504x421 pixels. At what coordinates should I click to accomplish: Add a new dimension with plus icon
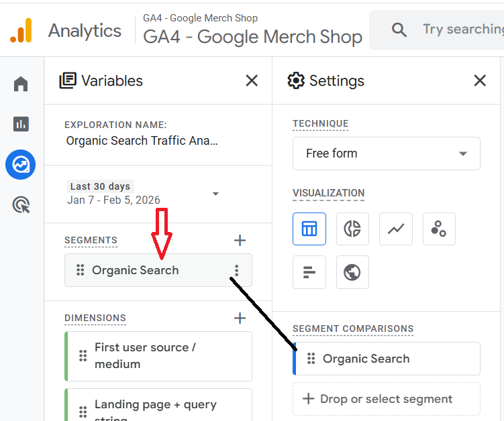pos(240,318)
